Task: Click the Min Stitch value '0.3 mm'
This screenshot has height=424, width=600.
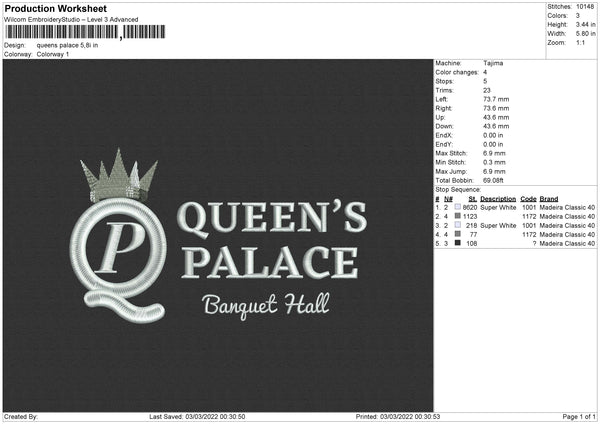Action: [x=494, y=162]
